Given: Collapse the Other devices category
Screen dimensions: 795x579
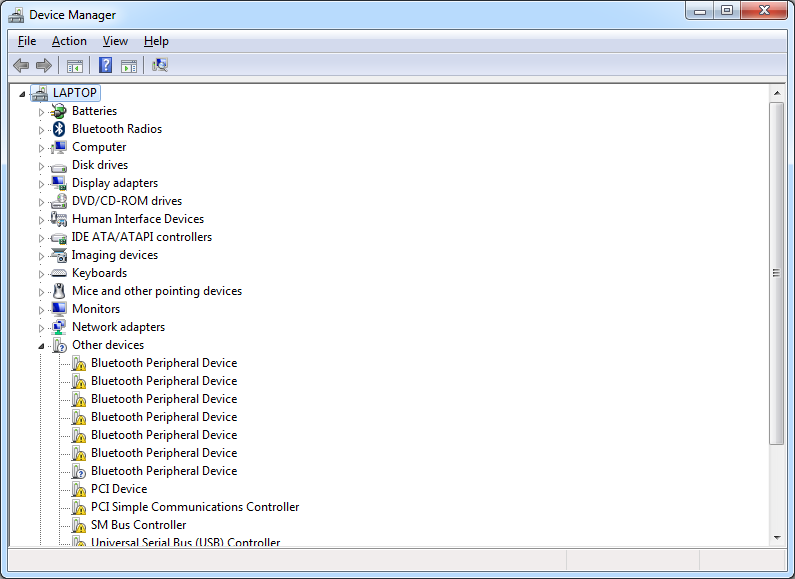Looking at the screenshot, I should click(x=42, y=346).
